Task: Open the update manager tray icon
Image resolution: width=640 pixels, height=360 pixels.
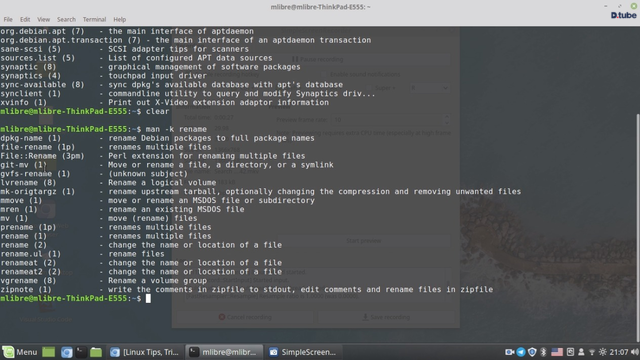Action: 570,352
